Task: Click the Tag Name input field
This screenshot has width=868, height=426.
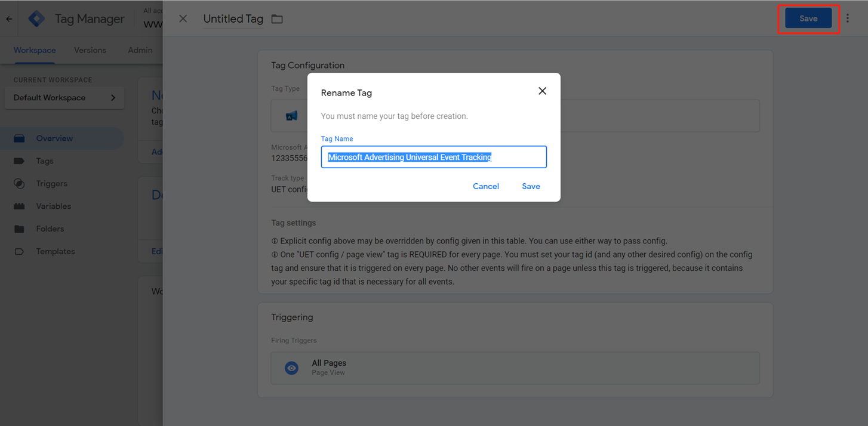Action: [x=434, y=157]
